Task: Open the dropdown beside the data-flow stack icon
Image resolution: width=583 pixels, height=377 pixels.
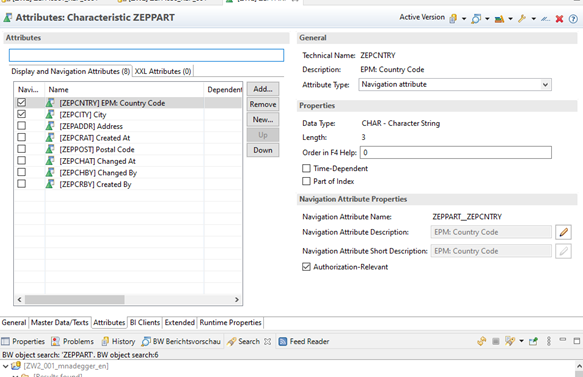Action: pos(510,19)
